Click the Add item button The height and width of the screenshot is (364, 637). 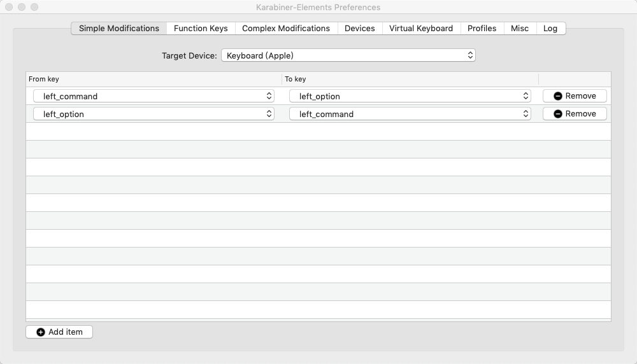coord(59,332)
